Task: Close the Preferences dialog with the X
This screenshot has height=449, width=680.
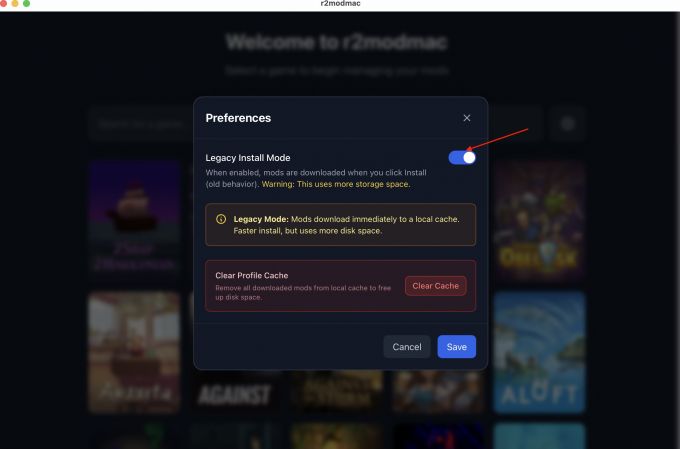Action: coord(467,118)
